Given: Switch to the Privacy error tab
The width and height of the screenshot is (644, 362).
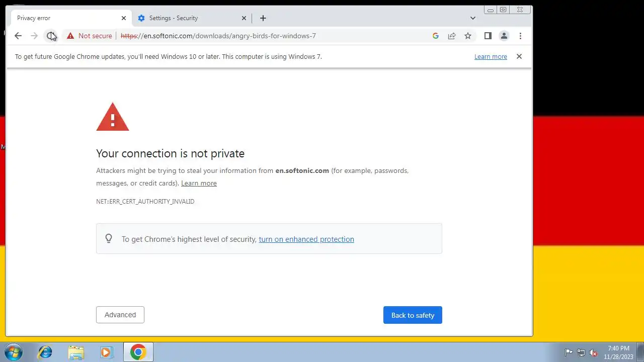Looking at the screenshot, I should tap(71, 18).
